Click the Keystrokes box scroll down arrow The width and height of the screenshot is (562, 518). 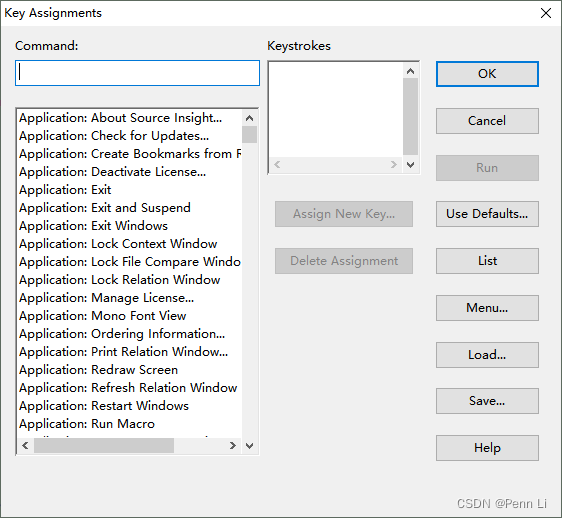click(x=410, y=165)
